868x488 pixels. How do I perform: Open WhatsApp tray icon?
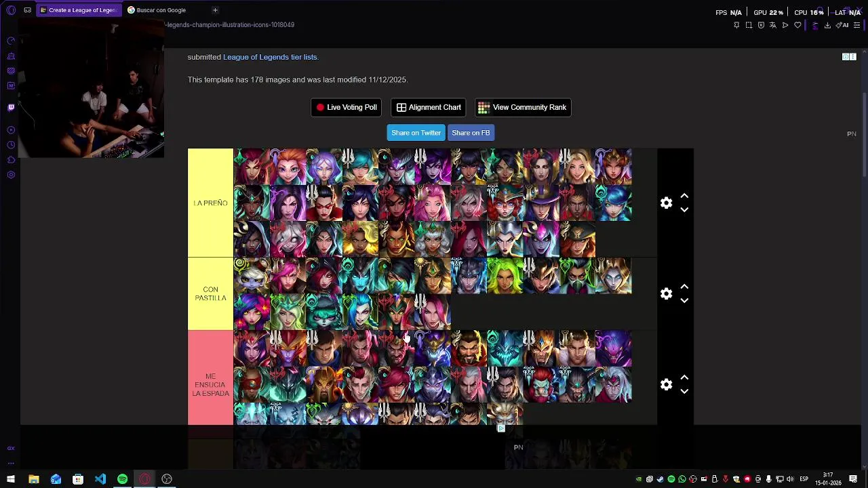tap(682, 479)
